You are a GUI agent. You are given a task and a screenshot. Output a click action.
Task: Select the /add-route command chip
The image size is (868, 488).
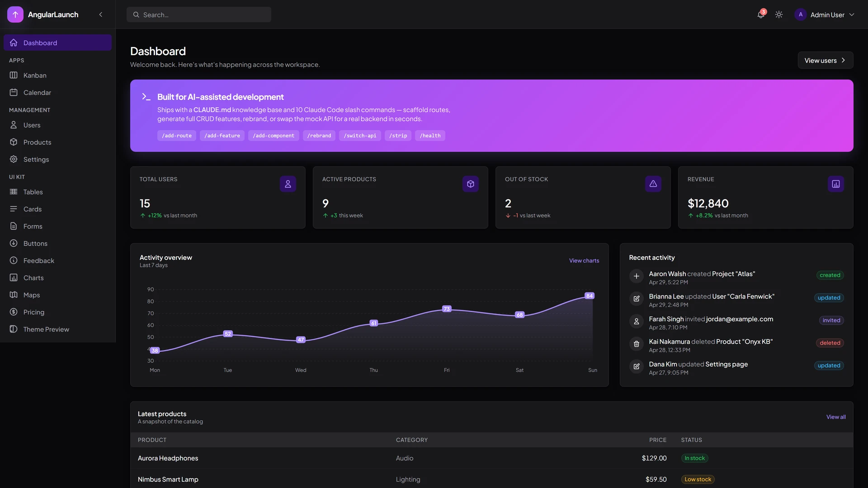pos(177,136)
